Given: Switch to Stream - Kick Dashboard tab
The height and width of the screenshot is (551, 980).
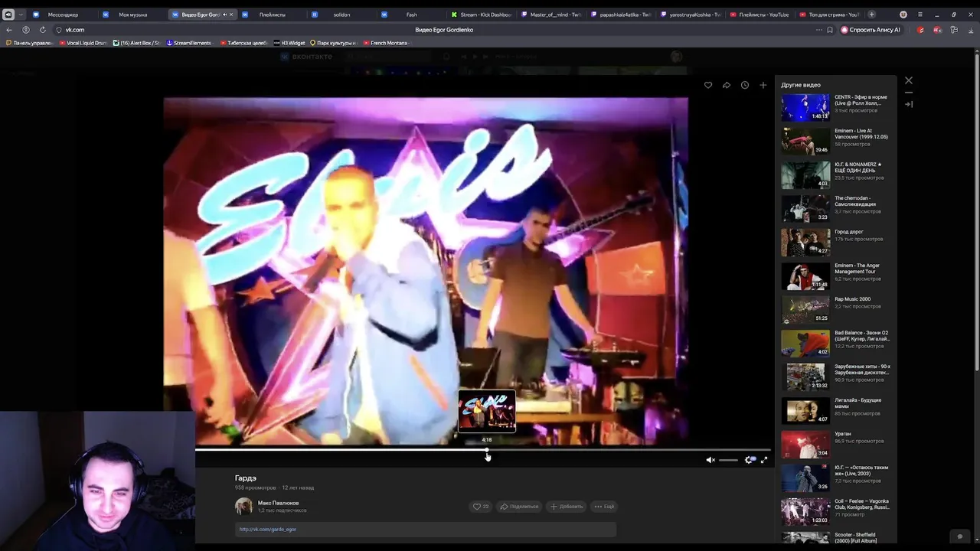Looking at the screenshot, I should [481, 15].
